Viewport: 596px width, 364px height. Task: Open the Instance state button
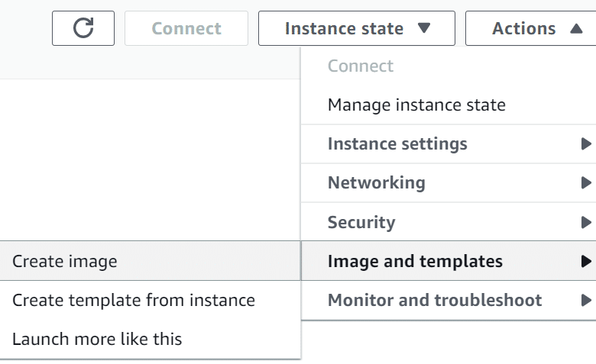[357, 28]
